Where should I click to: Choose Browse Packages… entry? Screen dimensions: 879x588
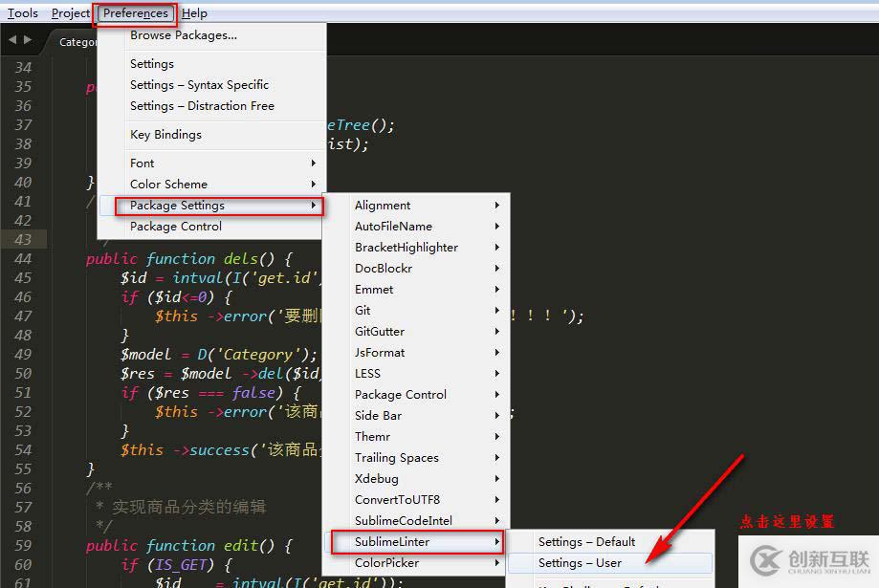[212, 35]
